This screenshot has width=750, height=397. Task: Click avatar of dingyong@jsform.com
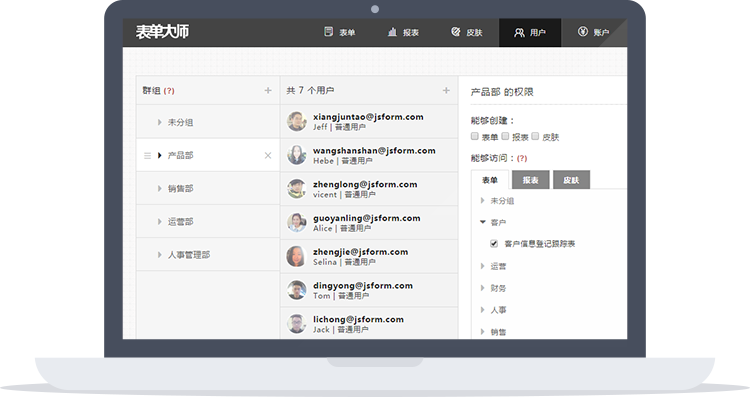tap(297, 290)
